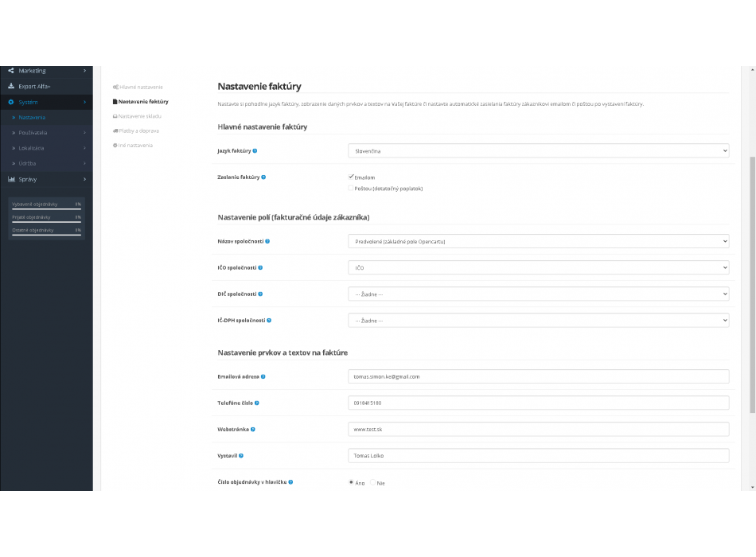
Task: Expand the Používatelia submenu chevron
Action: pyautogui.click(x=85, y=133)
